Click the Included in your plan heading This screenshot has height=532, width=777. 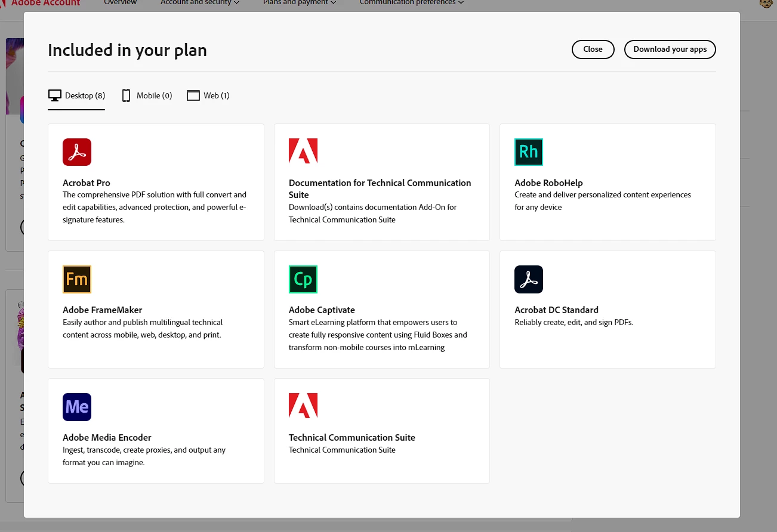click(x=127, y=50)
